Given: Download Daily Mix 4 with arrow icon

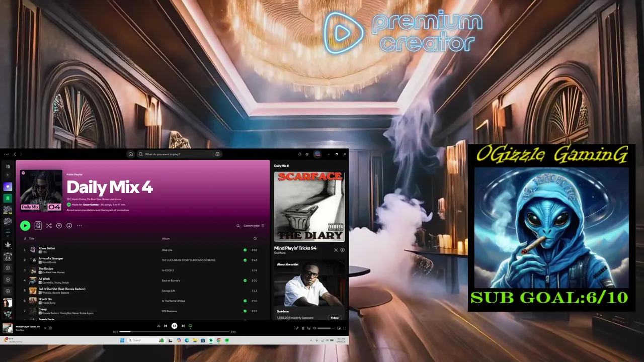Looking at the screenshot, I should click(x=69, y=226).
